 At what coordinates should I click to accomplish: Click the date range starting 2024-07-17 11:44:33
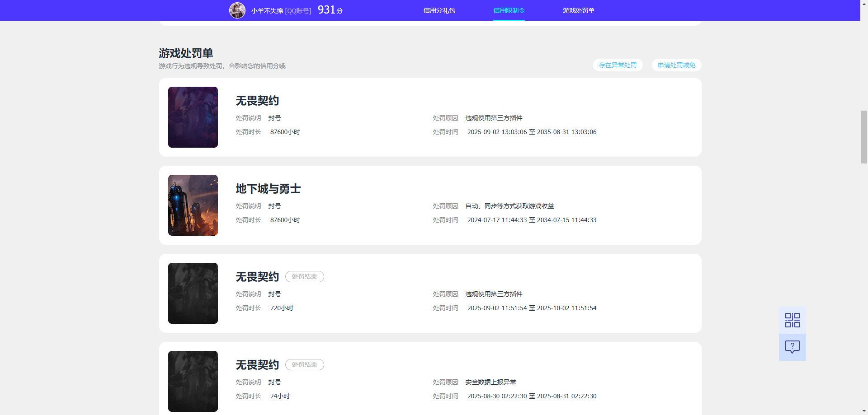click(532, 220)
